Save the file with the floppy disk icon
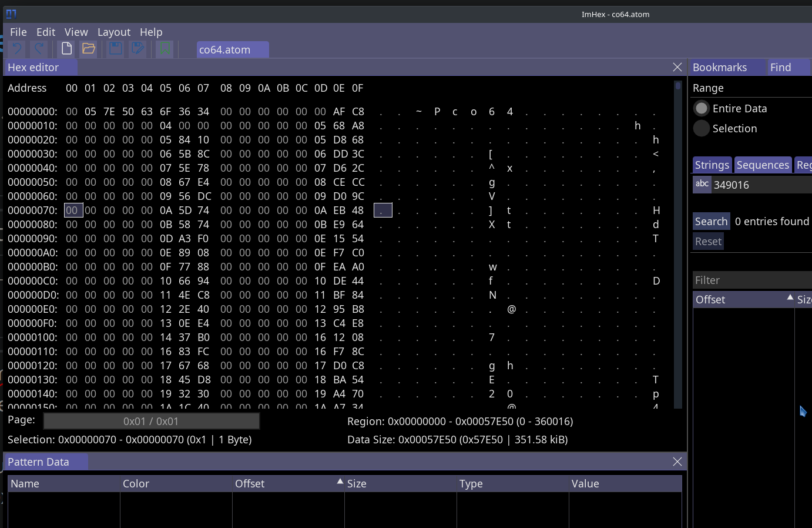The image size is (812, 528). [x=116, y=49]
